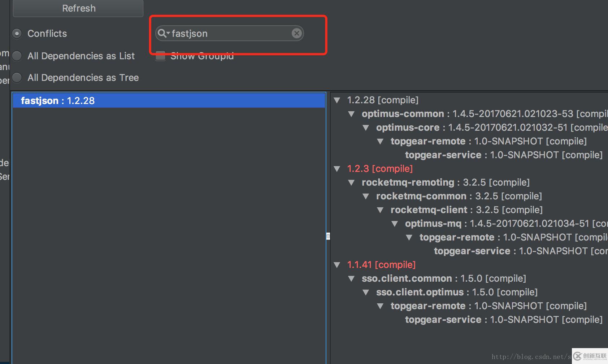Viewport: 608px width, 364px height.
Task: Click the splitter handle between panels
Action: tap(328, 236)
